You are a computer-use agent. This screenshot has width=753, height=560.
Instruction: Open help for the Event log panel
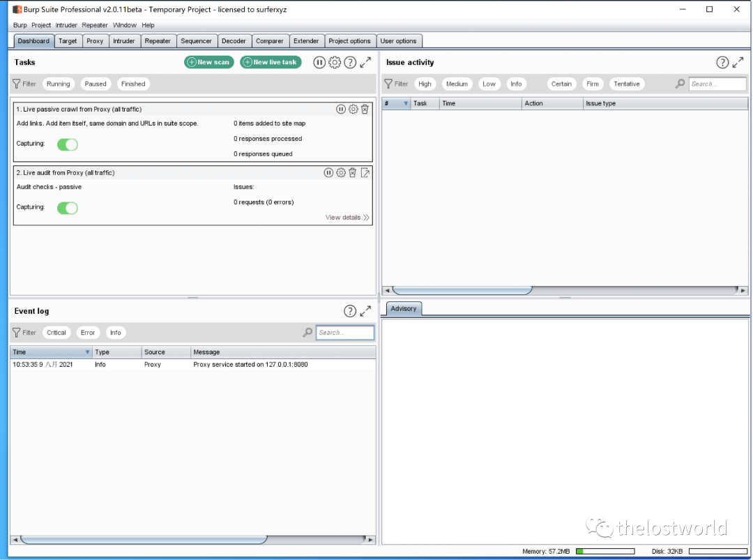[350, 311]
